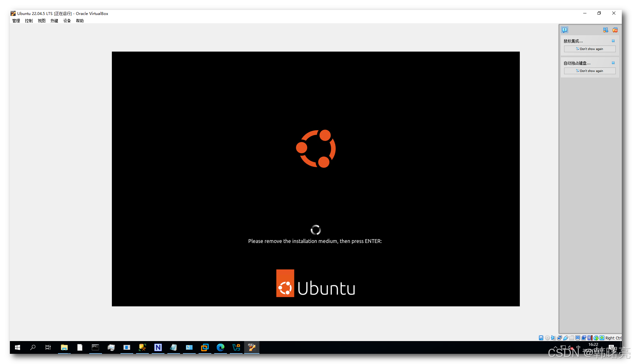Open the video recording status icon
Screen dimensions: 632x364
coord(584,338)
